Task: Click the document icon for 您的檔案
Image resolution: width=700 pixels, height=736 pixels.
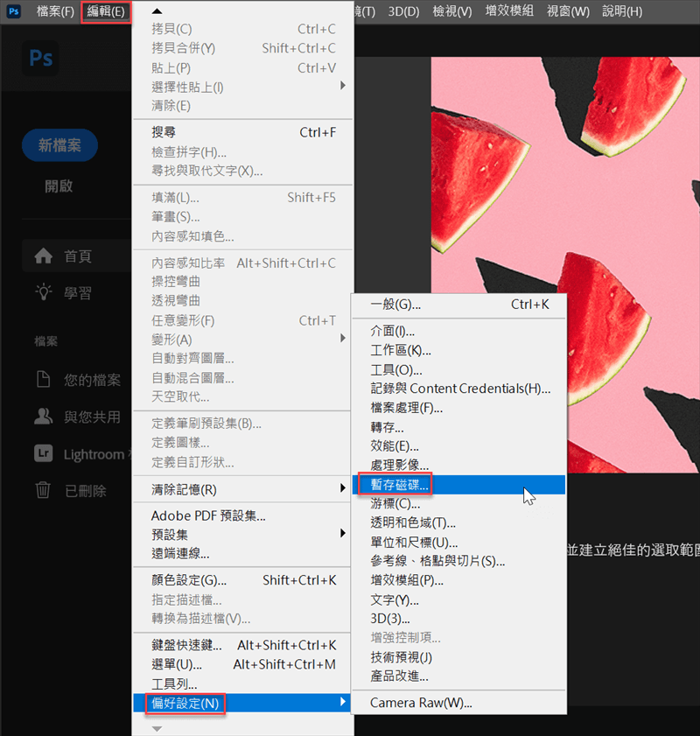Action: (43, 379)
